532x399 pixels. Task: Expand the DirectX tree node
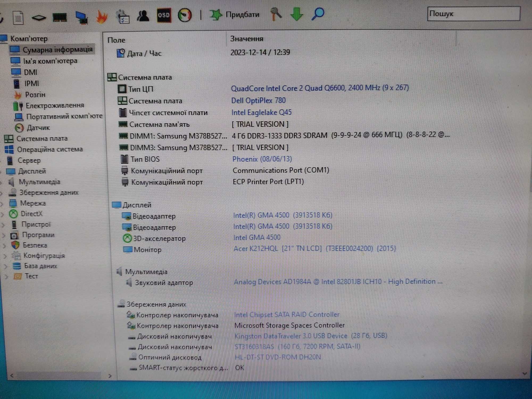pyautogui.click(x=2, y=214)
